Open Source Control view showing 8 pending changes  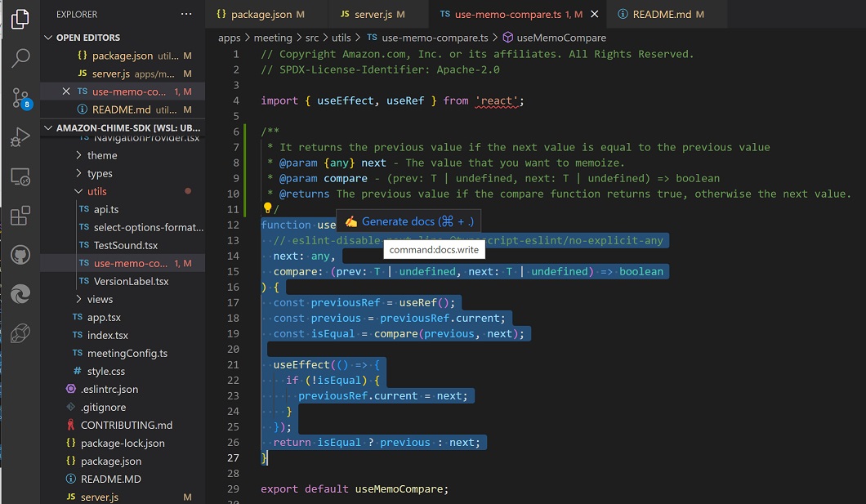(x=20, y=98)
